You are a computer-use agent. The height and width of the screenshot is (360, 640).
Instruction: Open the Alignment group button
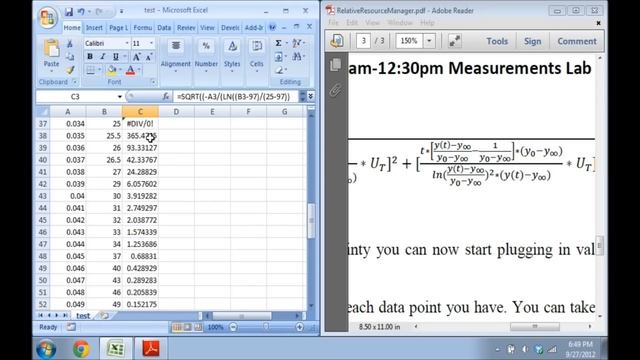[176, 56]
